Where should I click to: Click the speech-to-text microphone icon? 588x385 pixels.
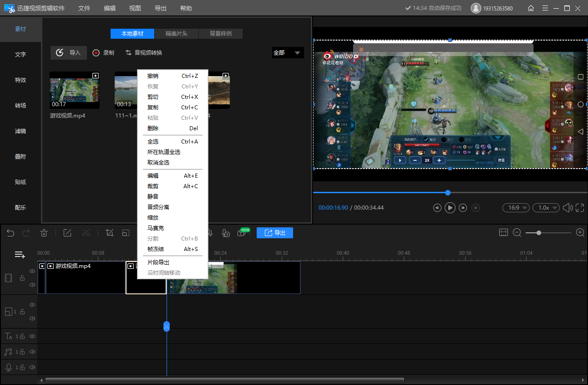(x=226, y=233)
